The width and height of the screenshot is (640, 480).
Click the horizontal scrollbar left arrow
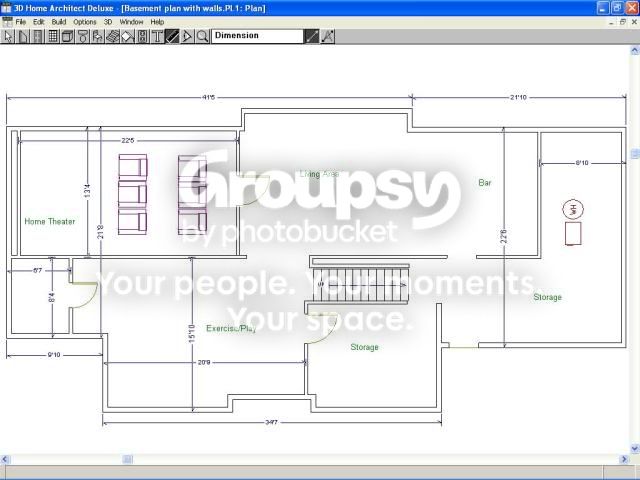coord(5,459)
